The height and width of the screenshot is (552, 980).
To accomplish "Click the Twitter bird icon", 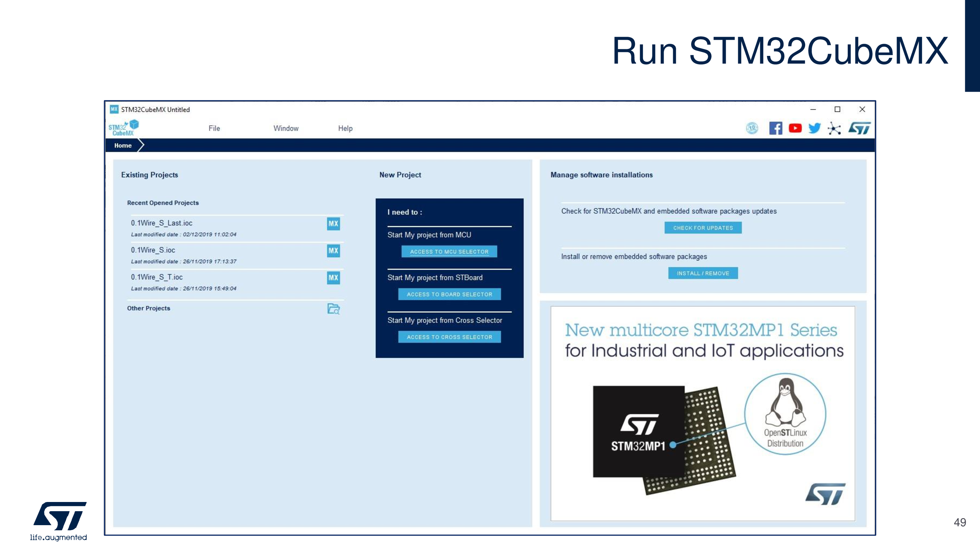I will tap(815, 128).
